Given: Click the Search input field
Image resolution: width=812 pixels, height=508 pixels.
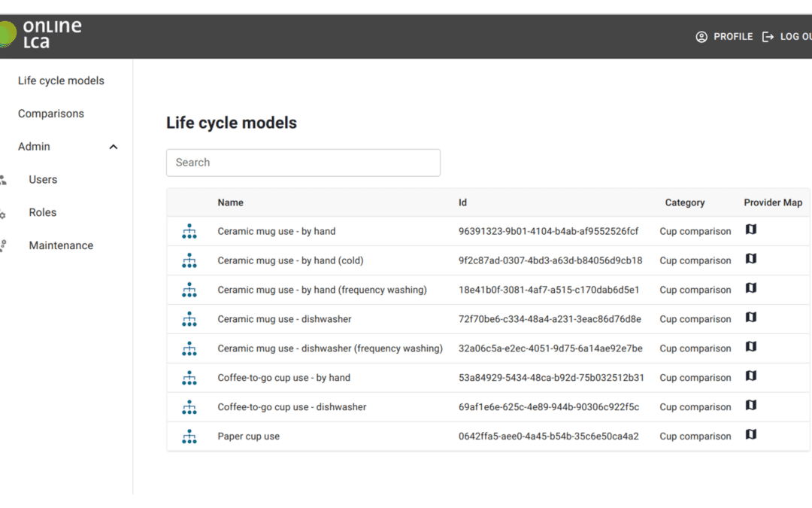Looking at the screenshot, I should tap(303, 163).
